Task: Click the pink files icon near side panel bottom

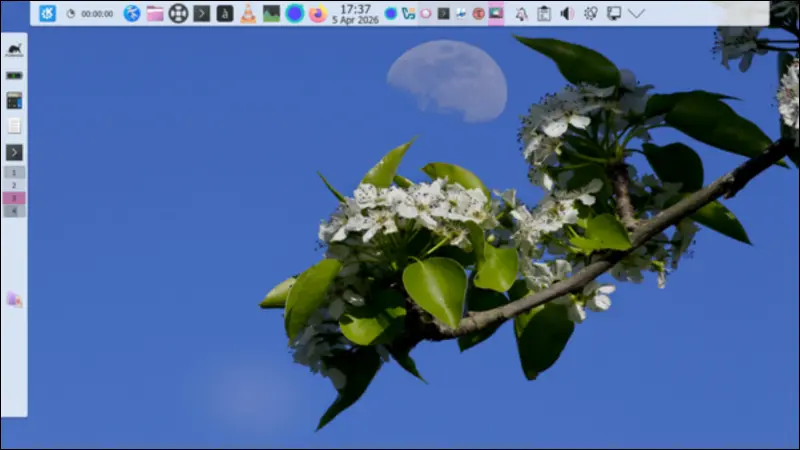Action: pyautogui.click(x=14, y=300)
